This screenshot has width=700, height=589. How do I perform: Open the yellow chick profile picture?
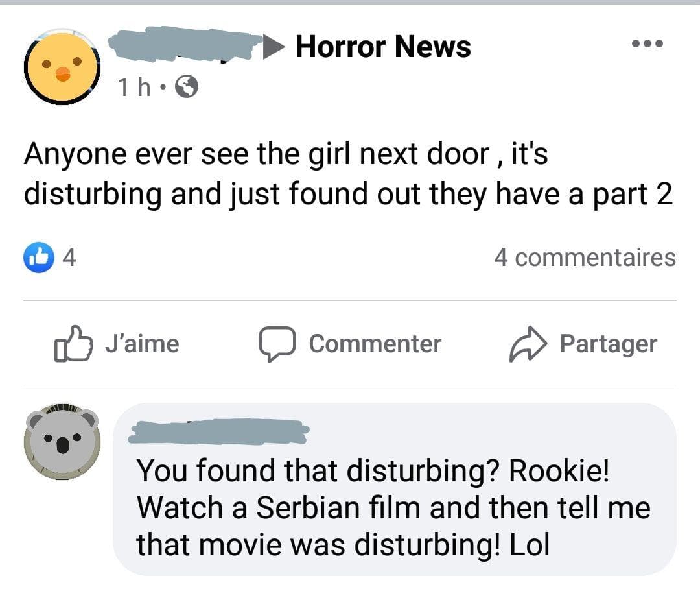pyautogui.click(x=62, y=67)
